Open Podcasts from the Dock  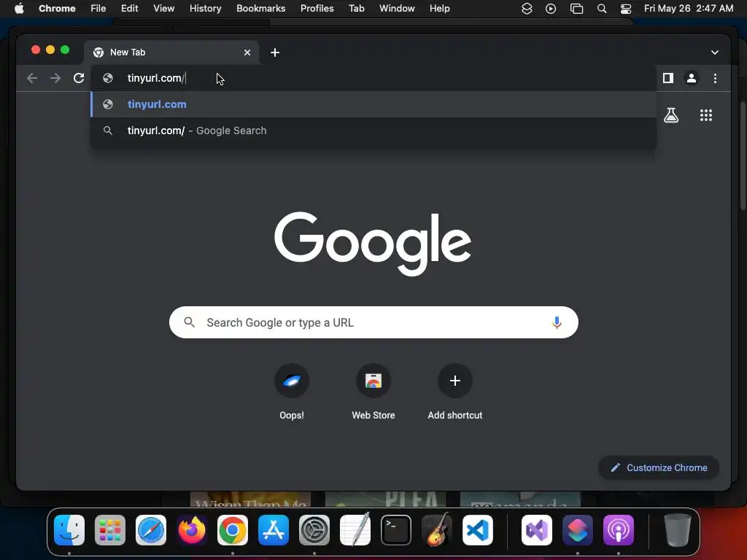(x=619, y=530)
